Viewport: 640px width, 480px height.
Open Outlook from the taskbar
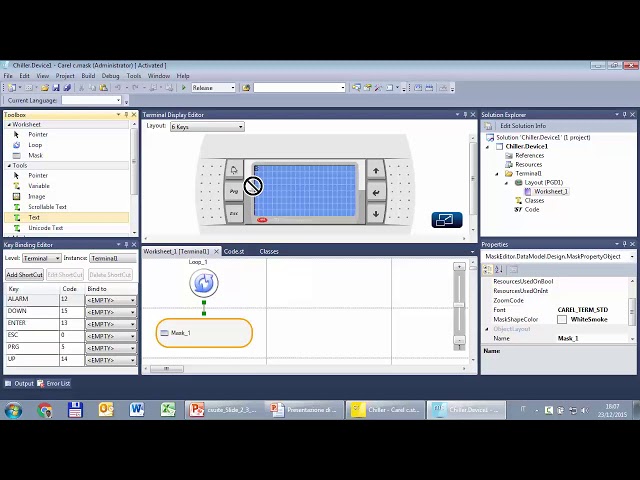click(106, 409)
